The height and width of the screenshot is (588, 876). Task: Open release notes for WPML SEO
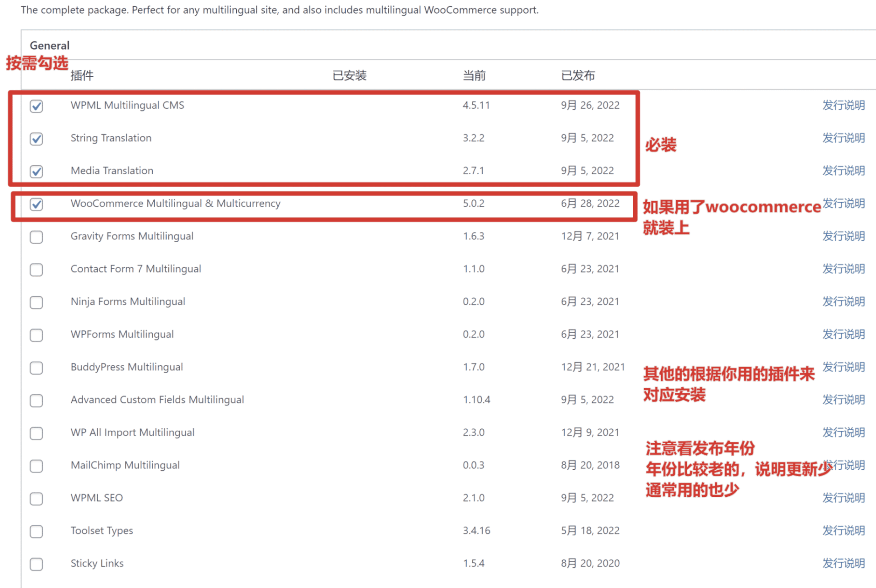844,498
